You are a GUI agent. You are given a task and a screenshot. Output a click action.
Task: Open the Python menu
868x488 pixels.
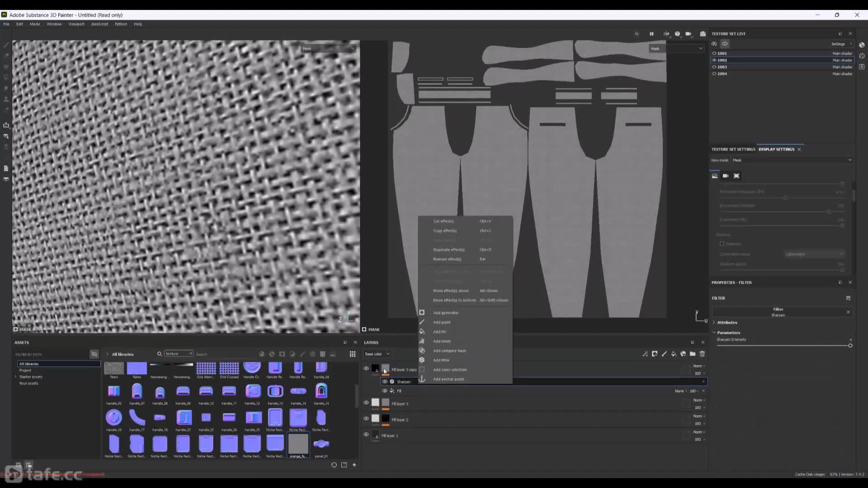click(x=121, y=24)
